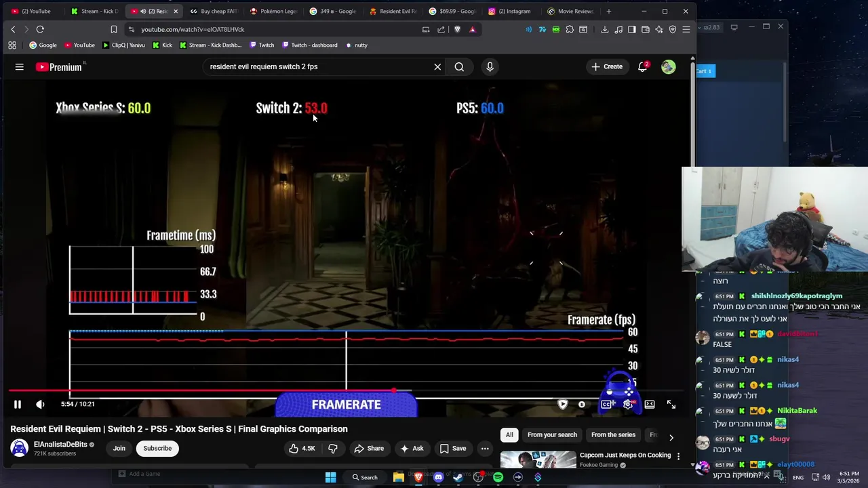Viewport: 868px width, 488px height.
Task: Open Steam from the taskbar
Action: [x=458, y=477]
